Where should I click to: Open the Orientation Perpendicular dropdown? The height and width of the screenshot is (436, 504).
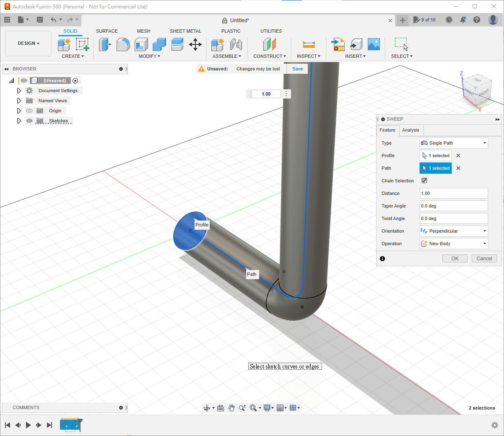pyautogui.click(x=454, y=231)
